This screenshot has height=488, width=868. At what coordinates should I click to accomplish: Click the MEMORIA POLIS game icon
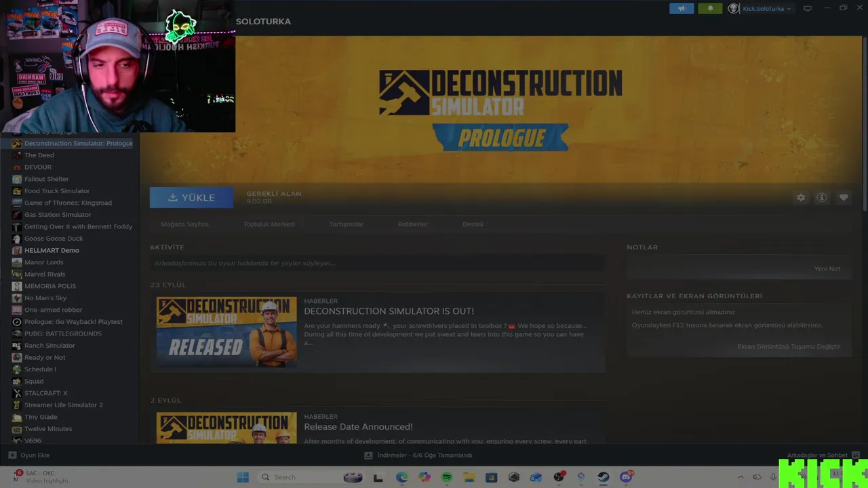pyautogui.click(x=17, y=286)
